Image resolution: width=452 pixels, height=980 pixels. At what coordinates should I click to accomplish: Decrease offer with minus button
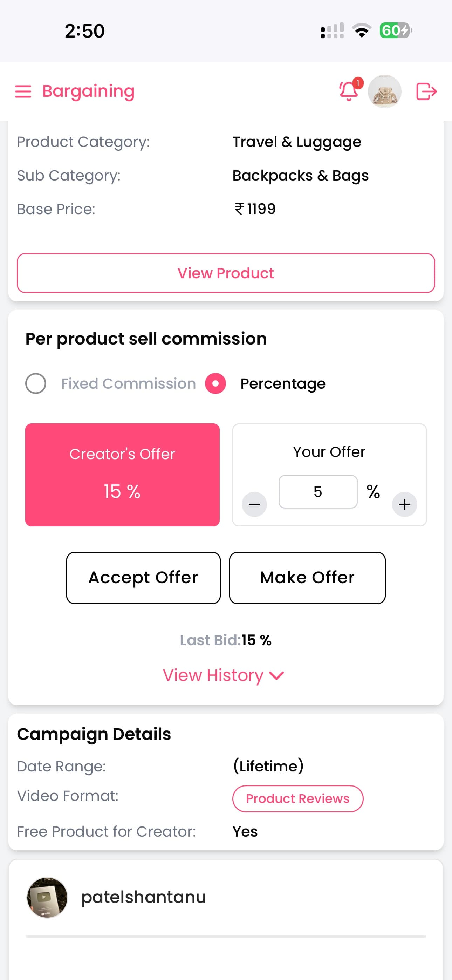tap(254, 504)
